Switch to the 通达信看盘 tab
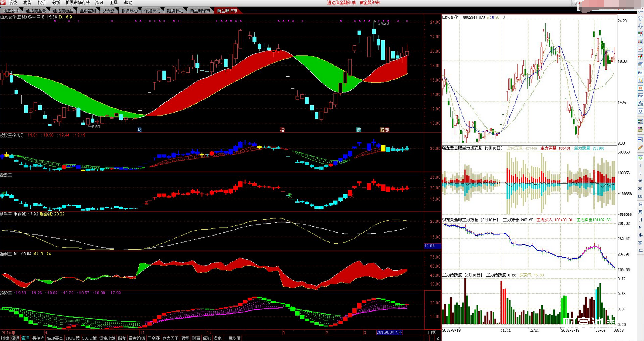644x341 pixels. pyautogui.click(x=63, y=11)
